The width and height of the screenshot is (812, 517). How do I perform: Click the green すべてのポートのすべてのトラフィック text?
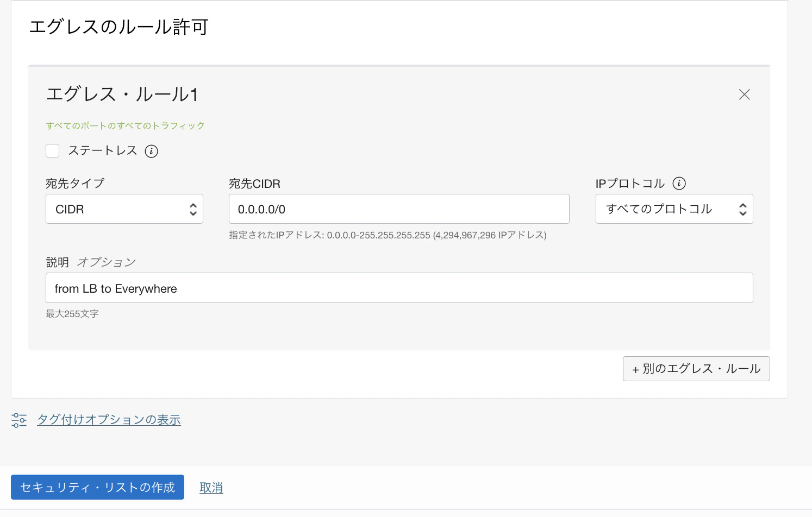[126, 125]
